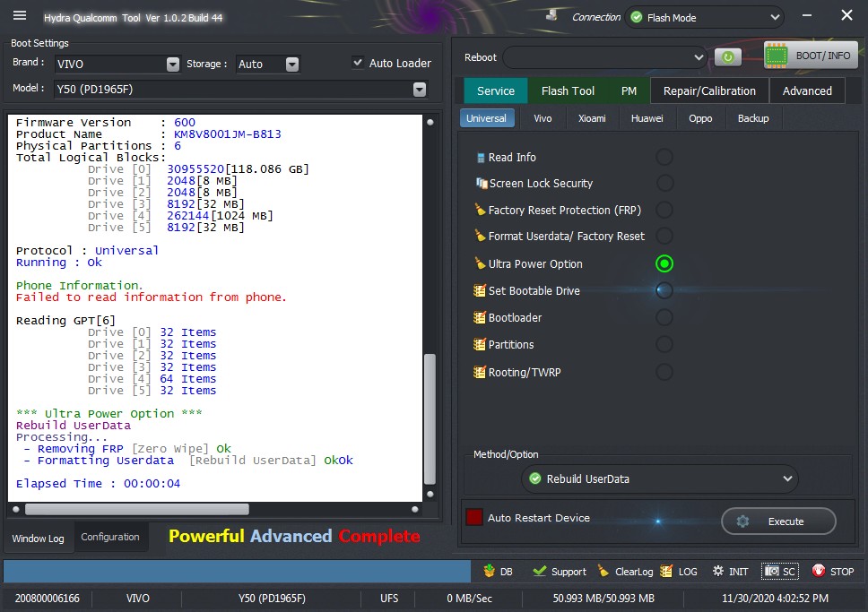Click the Format Userdata broom icon

click(480, 236)
